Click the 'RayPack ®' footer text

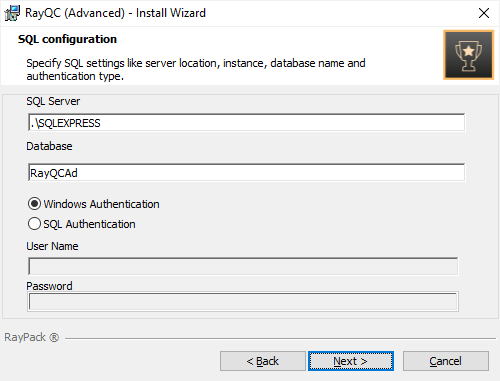pos(32,337)
